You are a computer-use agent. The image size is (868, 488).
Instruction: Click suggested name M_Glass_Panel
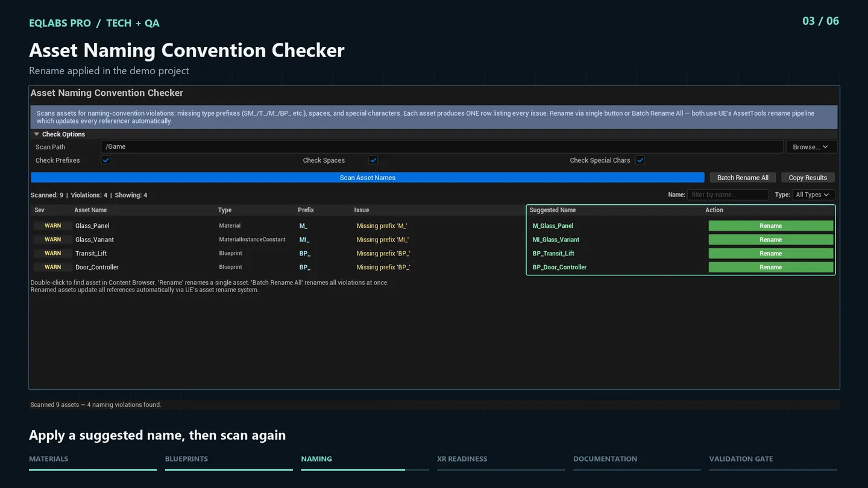(x=553, y=226)
